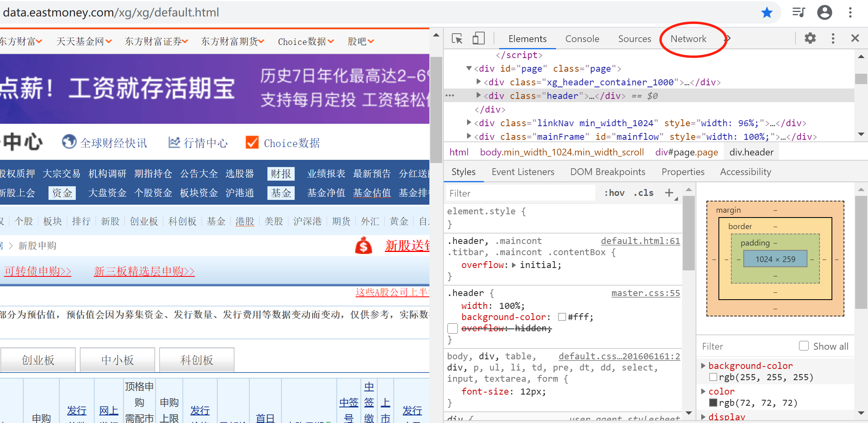The height and width of the screenshot is (423, 868).
Task: Open the Chrome three-dot menu
Action: (850, 12)
